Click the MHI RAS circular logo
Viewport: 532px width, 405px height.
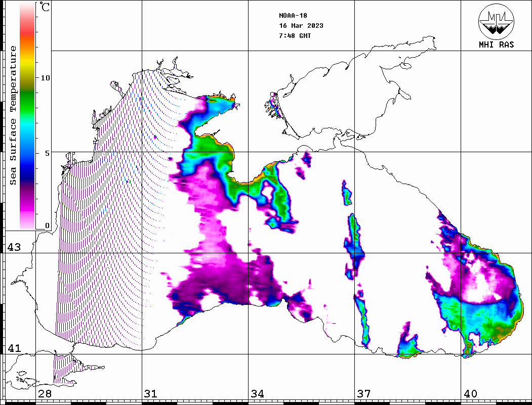[x=496, y=21]
